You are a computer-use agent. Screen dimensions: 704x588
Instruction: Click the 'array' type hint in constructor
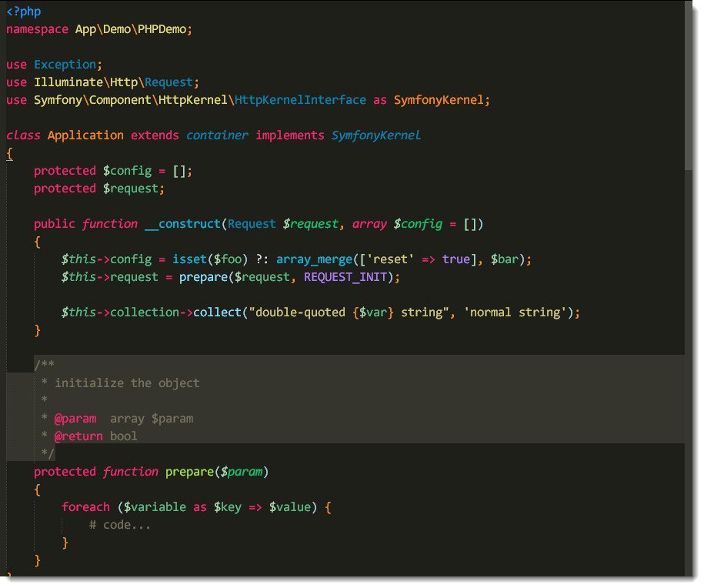(x=369, y=224)
